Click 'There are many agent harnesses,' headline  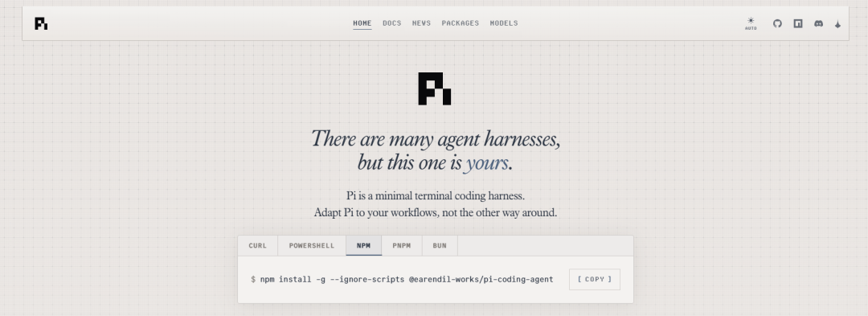[x=435, y=138]
